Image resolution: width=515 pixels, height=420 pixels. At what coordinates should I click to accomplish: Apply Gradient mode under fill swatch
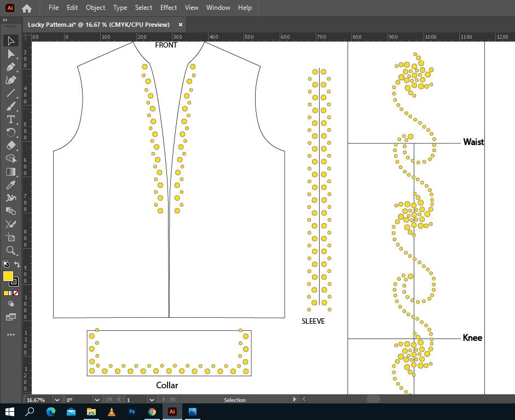(11, 293)
